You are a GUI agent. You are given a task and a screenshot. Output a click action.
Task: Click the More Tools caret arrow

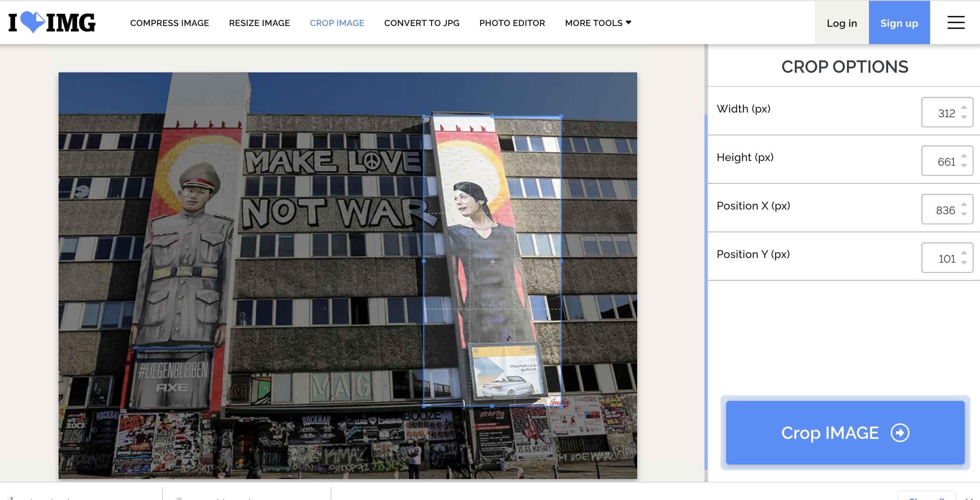coord(629,22)
